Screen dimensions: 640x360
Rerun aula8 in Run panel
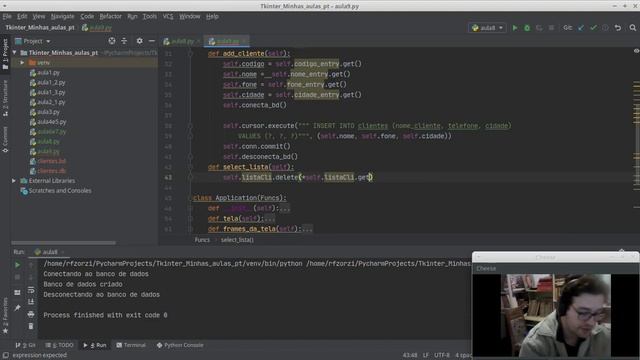point(17,265)
